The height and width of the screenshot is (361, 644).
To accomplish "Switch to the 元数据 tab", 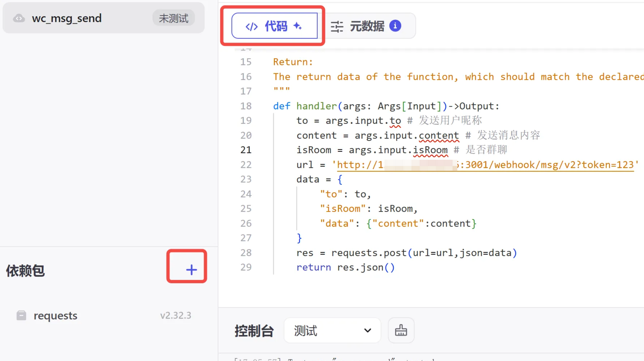I will [367, 26].
